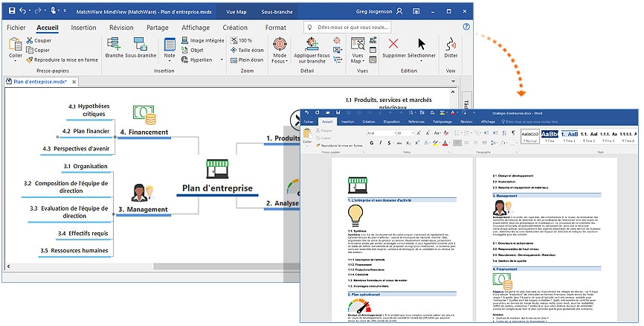Toggle Underline (S) in the Word window
The height and width of the screenshot is (326, 644).
(x=390, y=143)
